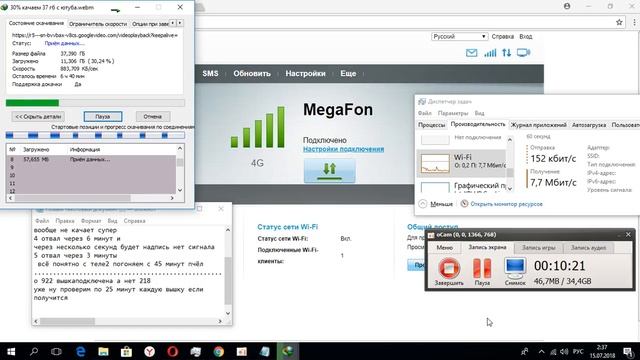Open the Еще menu in MegaFon navigation
This screenshot has height=360, width=640.
[x=348, y=73]
